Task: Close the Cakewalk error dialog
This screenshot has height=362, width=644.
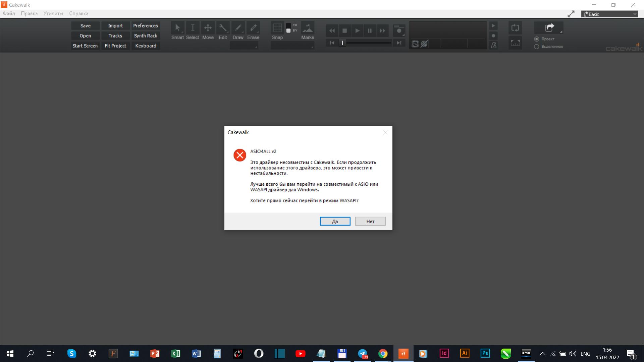Action: [385, 132]
